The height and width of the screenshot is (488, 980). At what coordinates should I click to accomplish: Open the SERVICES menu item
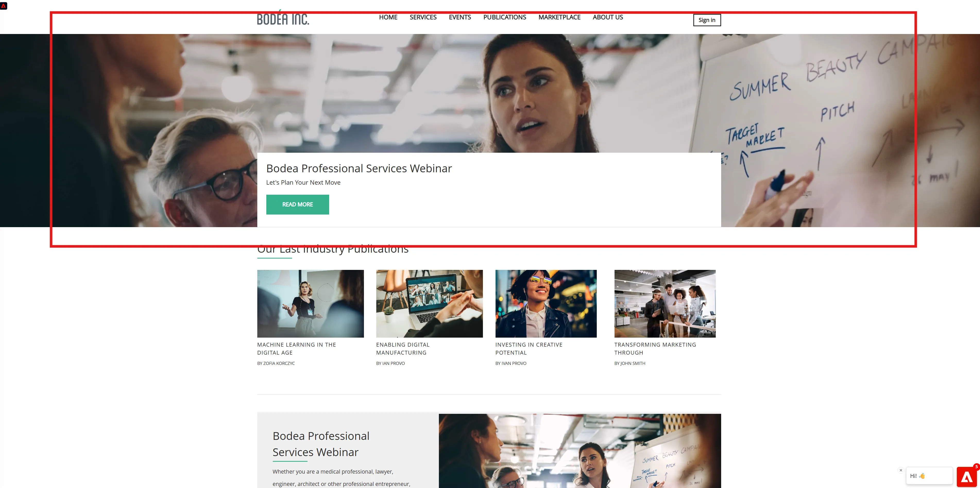(x=423, y=17)
